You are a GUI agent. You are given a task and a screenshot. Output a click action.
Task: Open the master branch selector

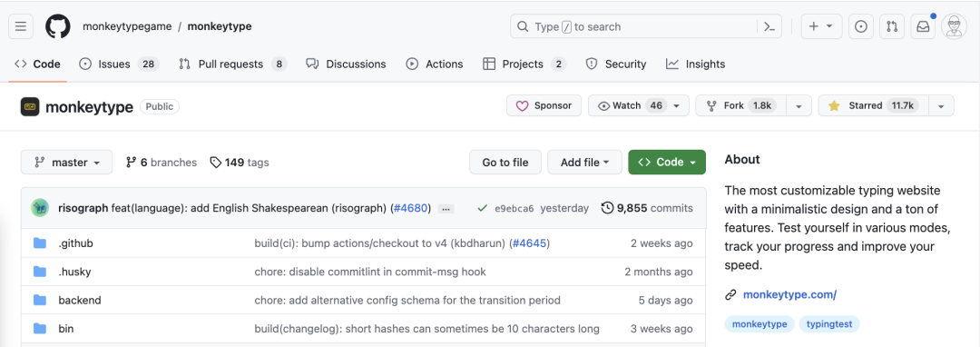point(67,163)
